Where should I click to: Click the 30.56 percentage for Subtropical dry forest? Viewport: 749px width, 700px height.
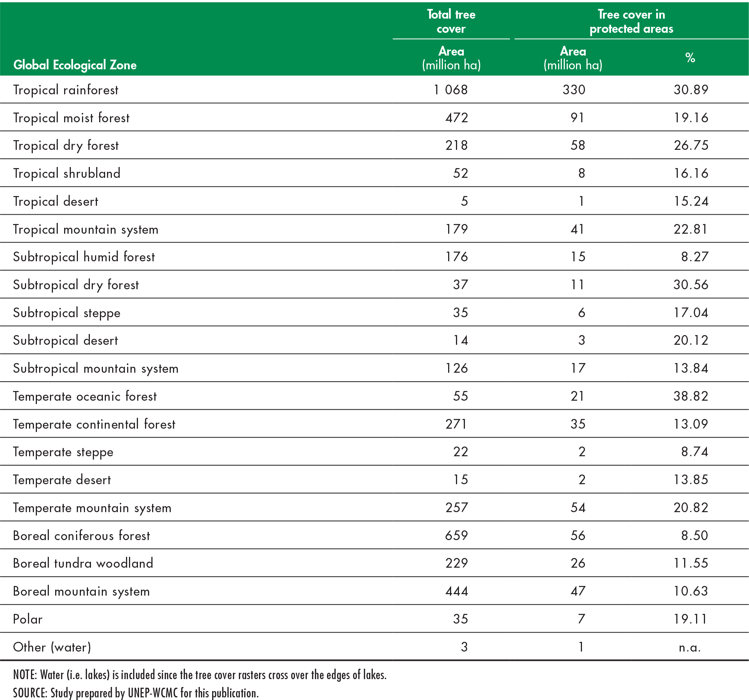click(690, 285)
